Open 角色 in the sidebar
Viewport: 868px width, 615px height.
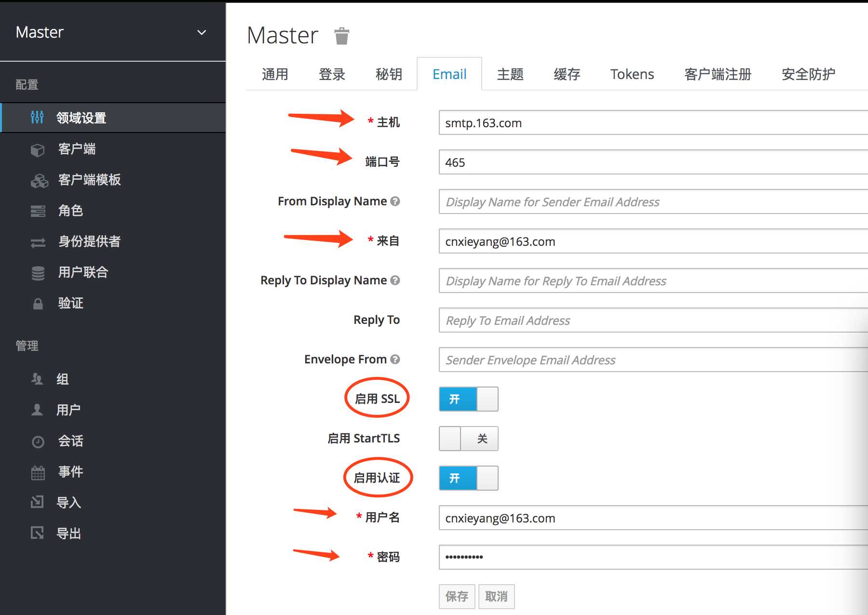pyautogui.click(x=113, y=211)
